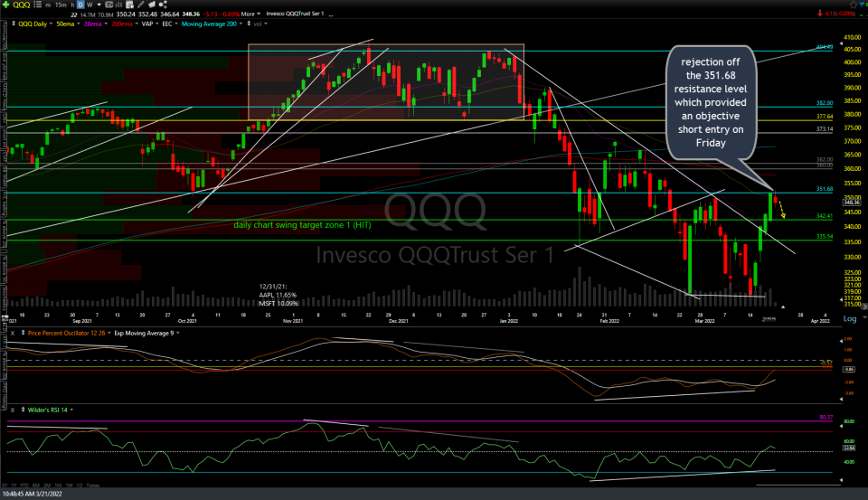Click reorder arrows beside Price Percent Oscillator
Screen dimensions: 868x500
(23, 333)
